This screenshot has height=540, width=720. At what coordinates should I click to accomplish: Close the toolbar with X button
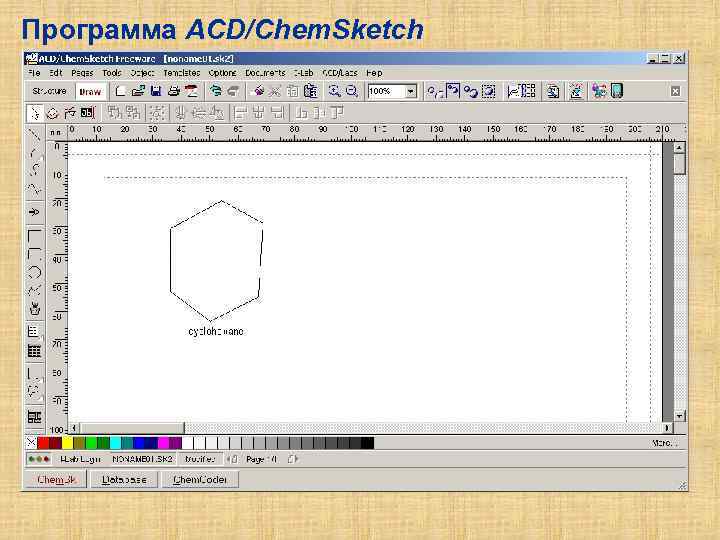point(675,91)
